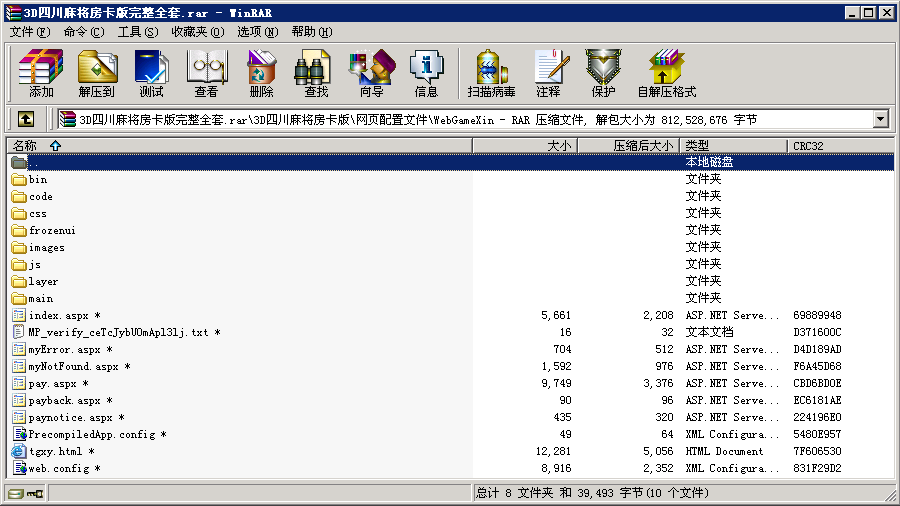Open the 文件 (File) menu
Image resolution: width=900 pixels, height=506 pixels.
29,32
